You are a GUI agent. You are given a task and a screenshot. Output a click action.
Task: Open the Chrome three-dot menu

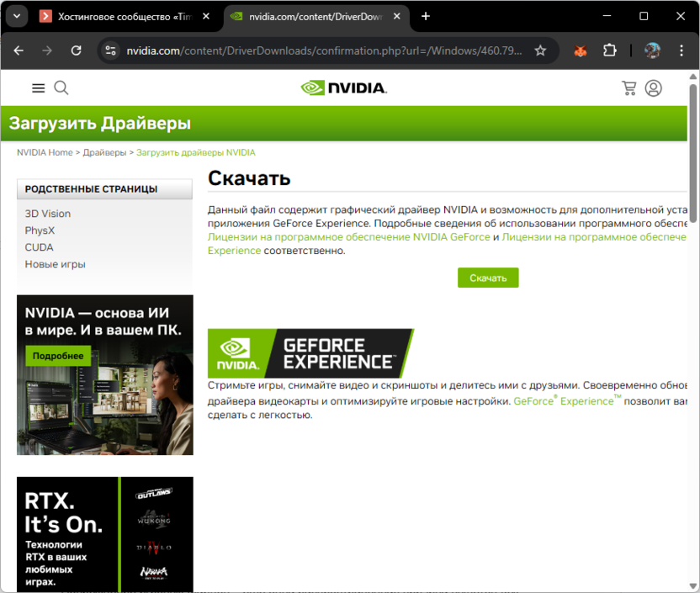[x=681, y=50]
